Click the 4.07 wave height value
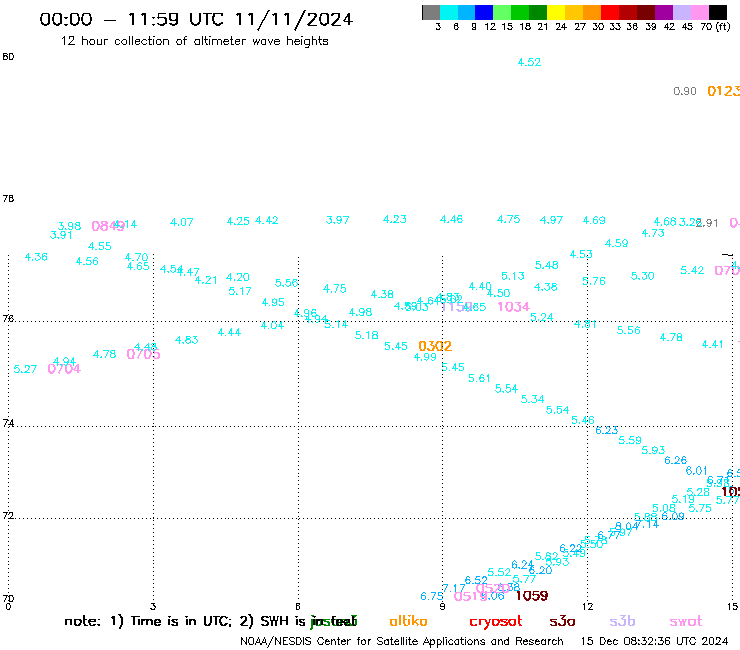This screenshot has height=650, width=740. [x=182, y=222]
